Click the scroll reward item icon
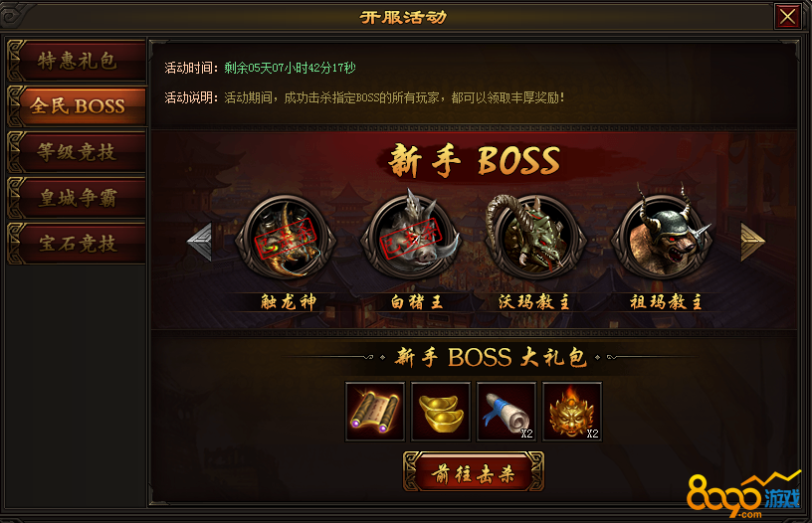812x523 pixels. (x=375, y=412)
